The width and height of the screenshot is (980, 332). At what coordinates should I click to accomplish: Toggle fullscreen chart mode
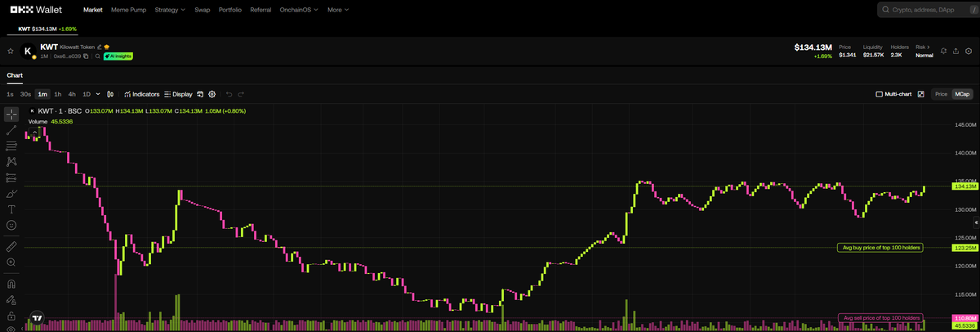(920, 94)
